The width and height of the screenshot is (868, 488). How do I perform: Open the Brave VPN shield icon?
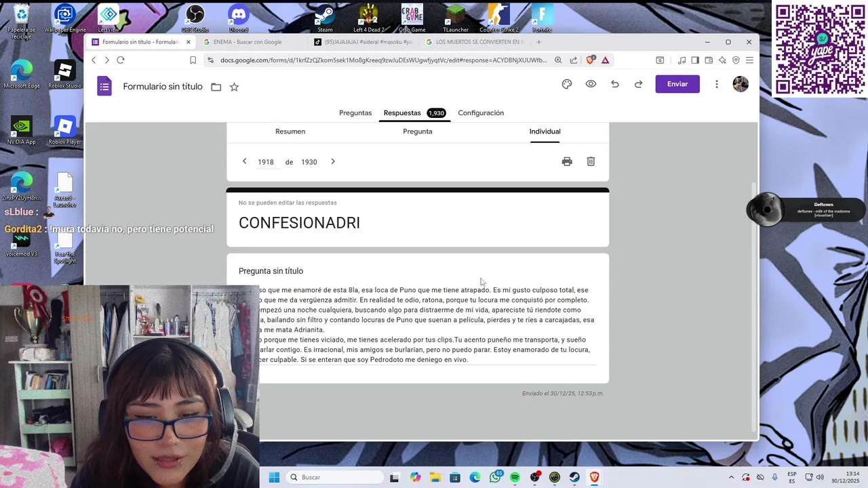coord(736,60)
